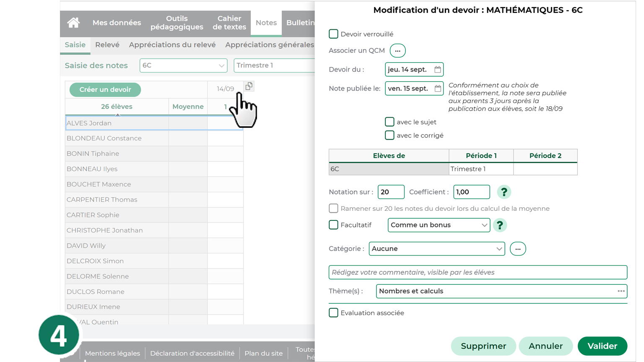The image size is (644, 362).
Task: Switch to the Relevé tab
Action: [x=107, y=45]
